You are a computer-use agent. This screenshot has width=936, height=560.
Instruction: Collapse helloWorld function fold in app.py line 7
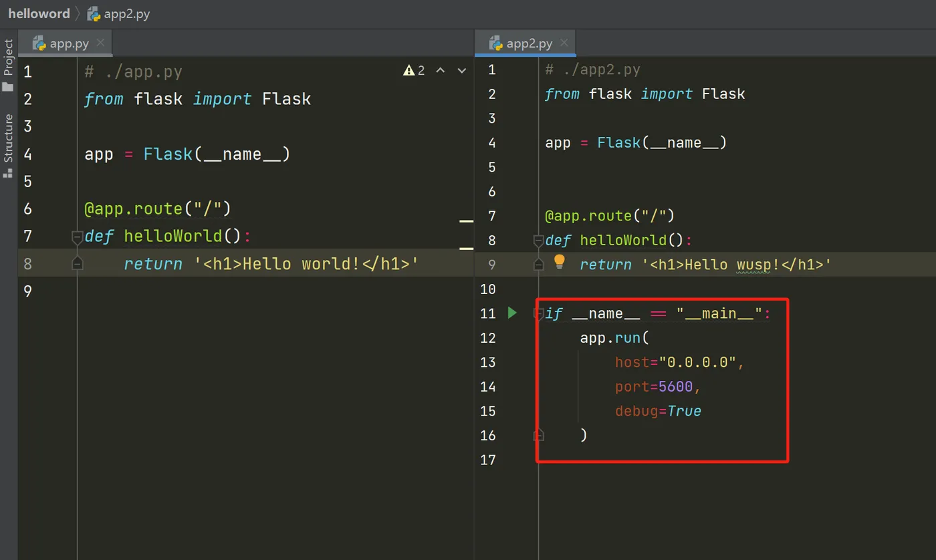coord(77,236)
